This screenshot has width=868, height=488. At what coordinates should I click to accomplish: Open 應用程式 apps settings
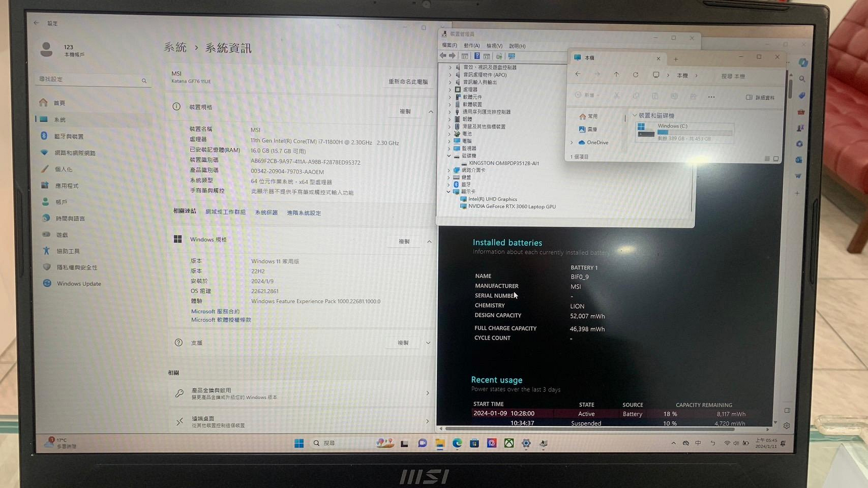pyautogui.click(x=67, y=186)
